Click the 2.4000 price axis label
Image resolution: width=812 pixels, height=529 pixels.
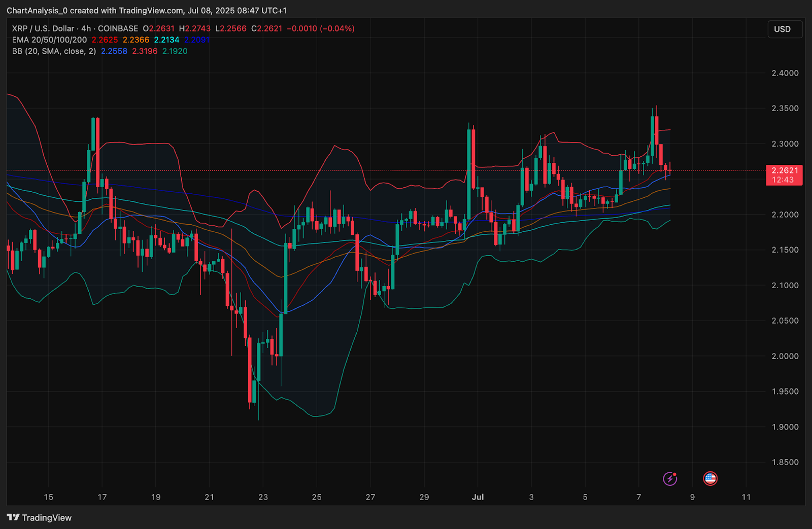point(785,73)
